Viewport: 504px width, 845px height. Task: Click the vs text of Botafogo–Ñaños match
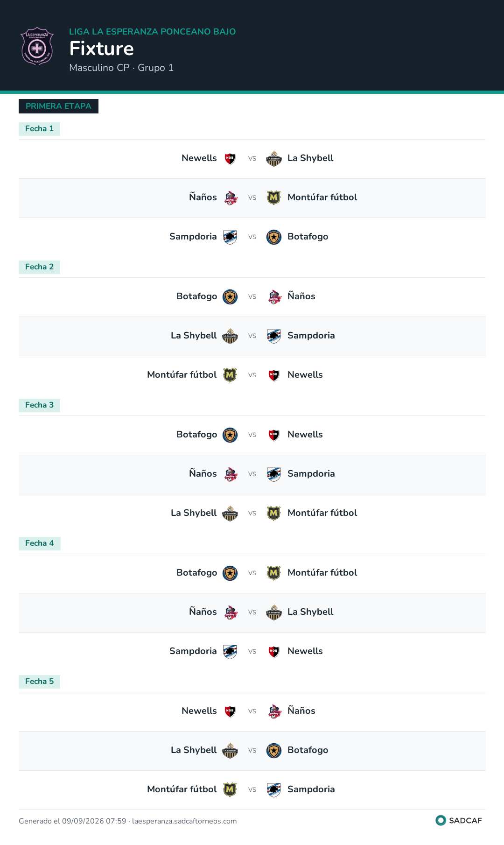(252, 297)
